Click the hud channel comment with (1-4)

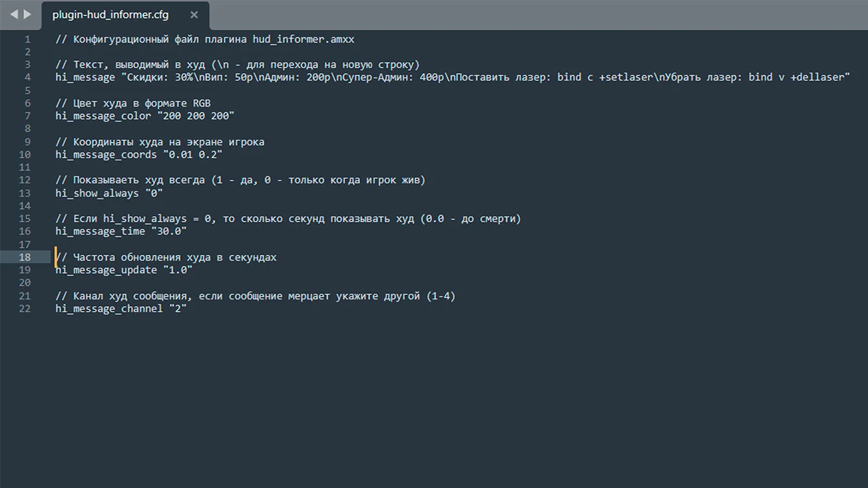click(256, 296)
